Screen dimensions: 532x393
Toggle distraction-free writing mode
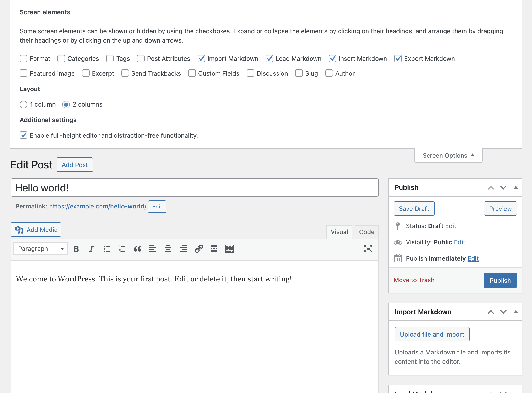[369, 249]
